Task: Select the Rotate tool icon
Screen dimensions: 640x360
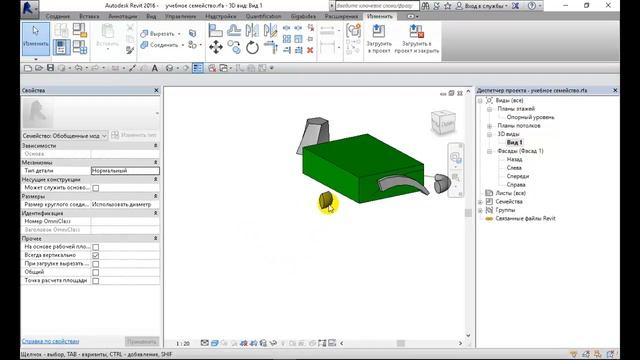Action: [252, 48]
